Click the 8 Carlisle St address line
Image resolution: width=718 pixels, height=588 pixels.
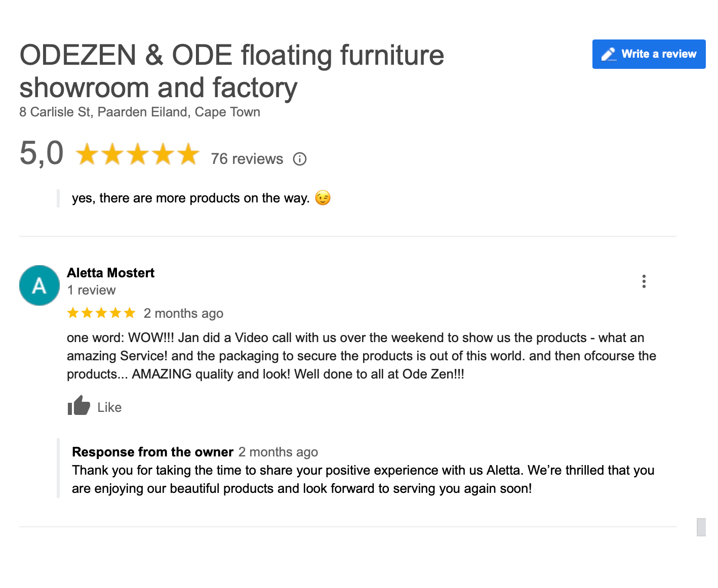(140, 112)
